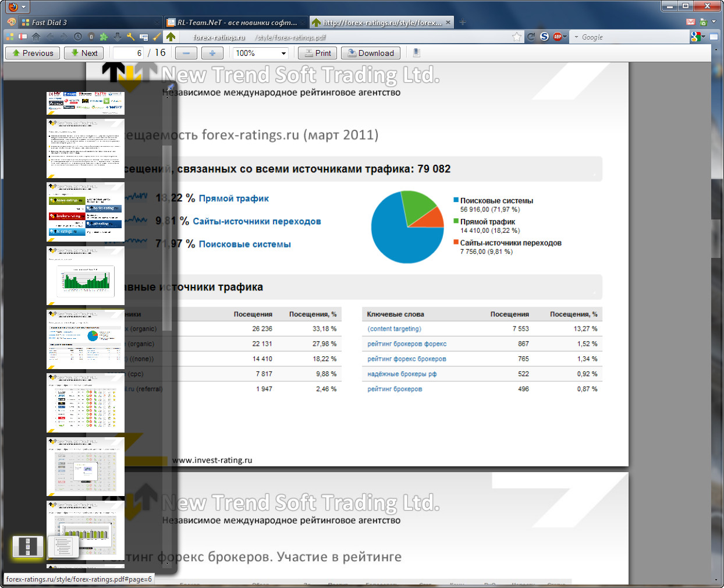The height and width of the screenshot is (588, 724).
Task: Click the window panel icon beside Google button
Action: pos(714,37)
